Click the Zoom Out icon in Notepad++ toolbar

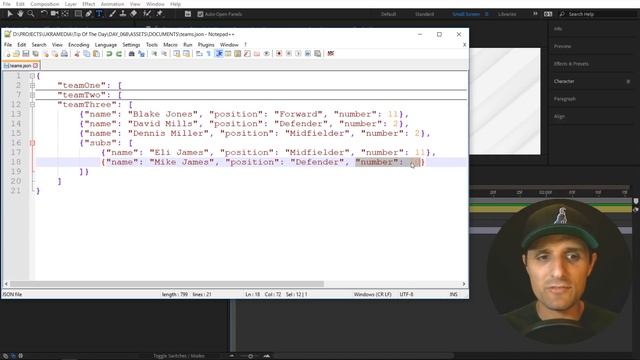coord(164,54)
